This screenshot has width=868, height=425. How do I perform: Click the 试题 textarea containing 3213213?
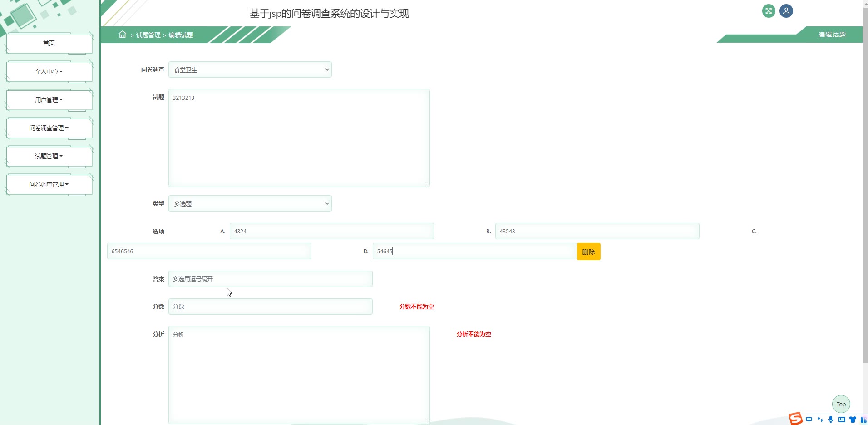[299, 138]
